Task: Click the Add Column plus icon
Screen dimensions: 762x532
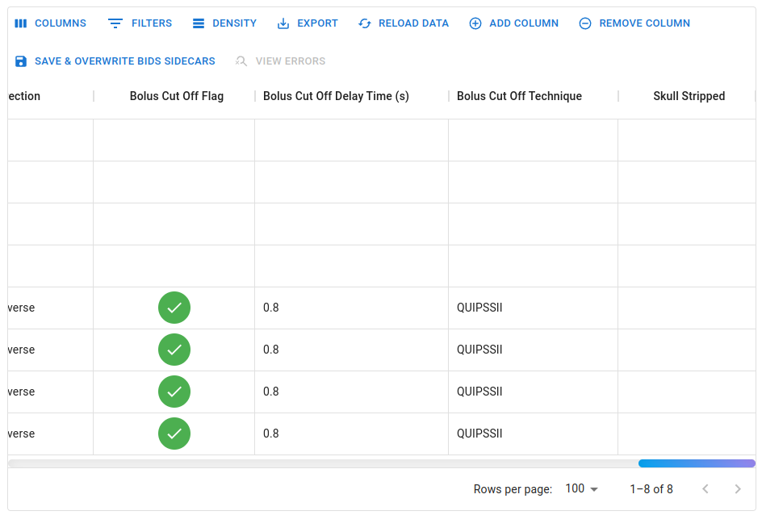Action: click(x=475, y=23)
